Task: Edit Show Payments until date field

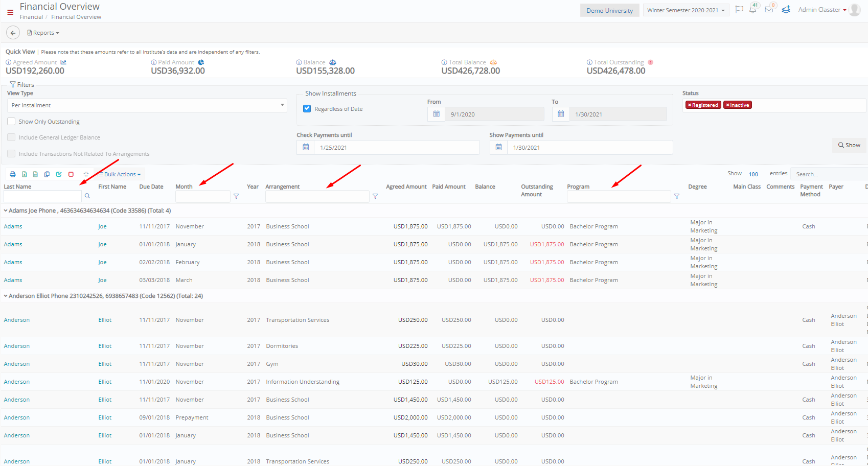Action: 589,148
